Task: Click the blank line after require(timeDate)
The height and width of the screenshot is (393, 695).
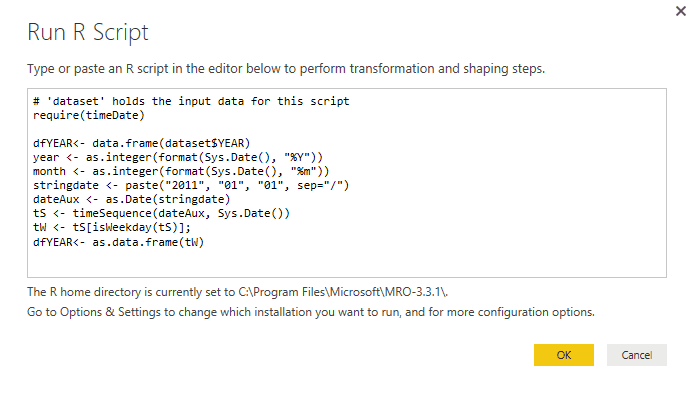Action: (347, 129)
